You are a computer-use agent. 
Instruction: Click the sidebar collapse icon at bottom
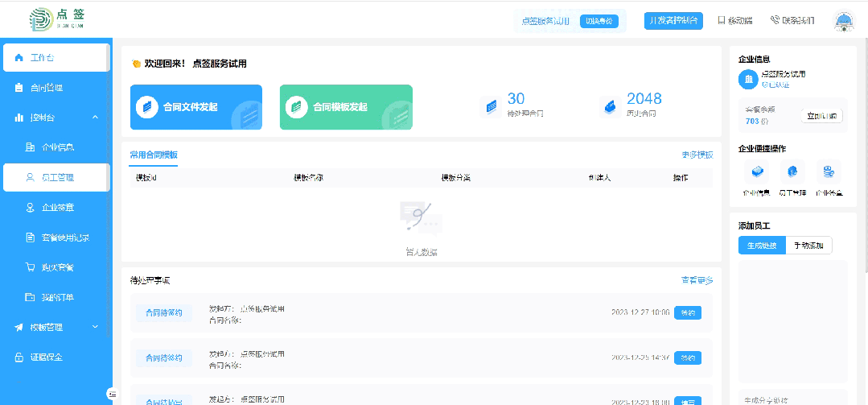click(113, 393)
